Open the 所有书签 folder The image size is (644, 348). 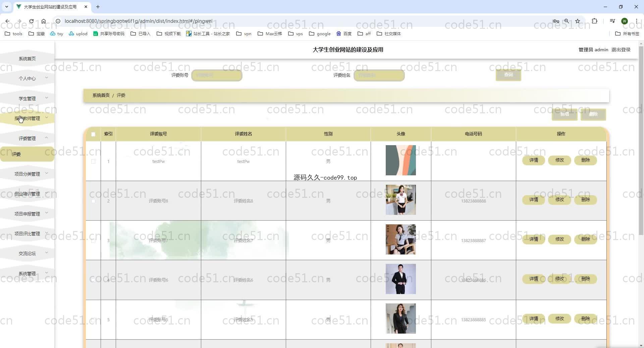pos(627,34)
